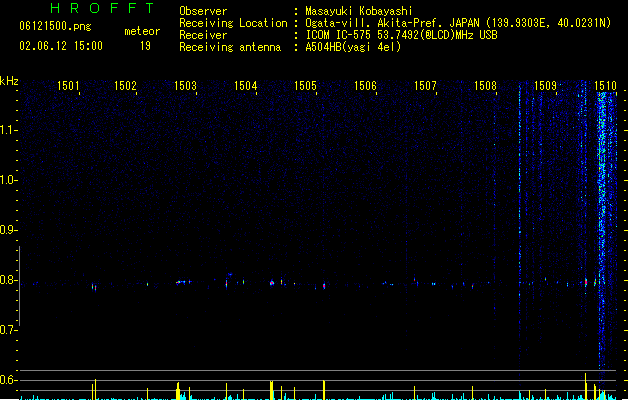Click the kHz axis unit label
The image size is (629, 400).
[x=9, y=81]
